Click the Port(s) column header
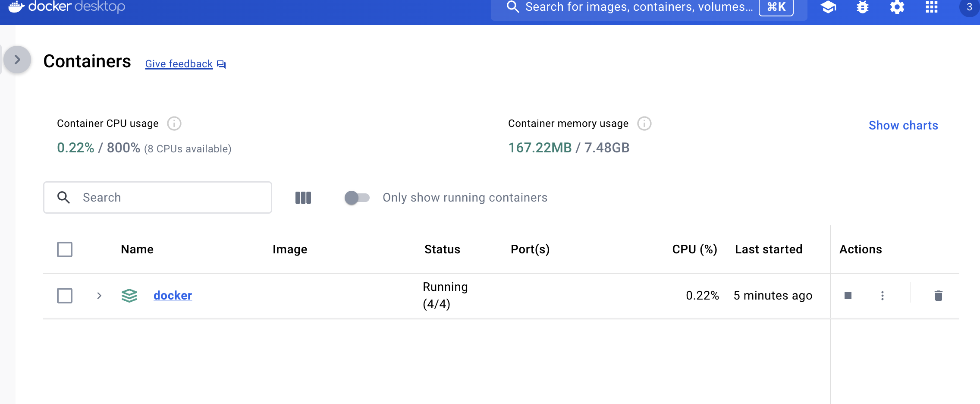 click(530, 249)
